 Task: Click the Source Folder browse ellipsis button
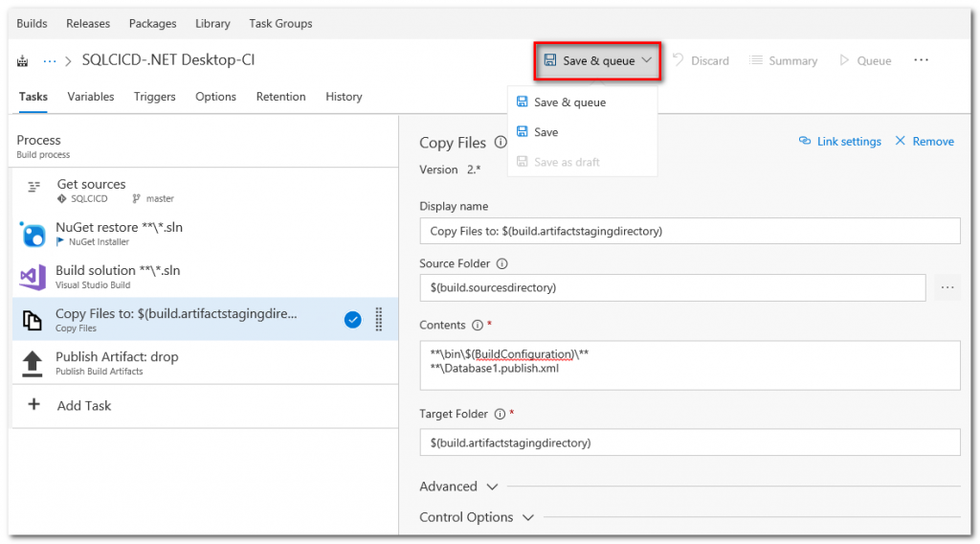click(947, 287)
